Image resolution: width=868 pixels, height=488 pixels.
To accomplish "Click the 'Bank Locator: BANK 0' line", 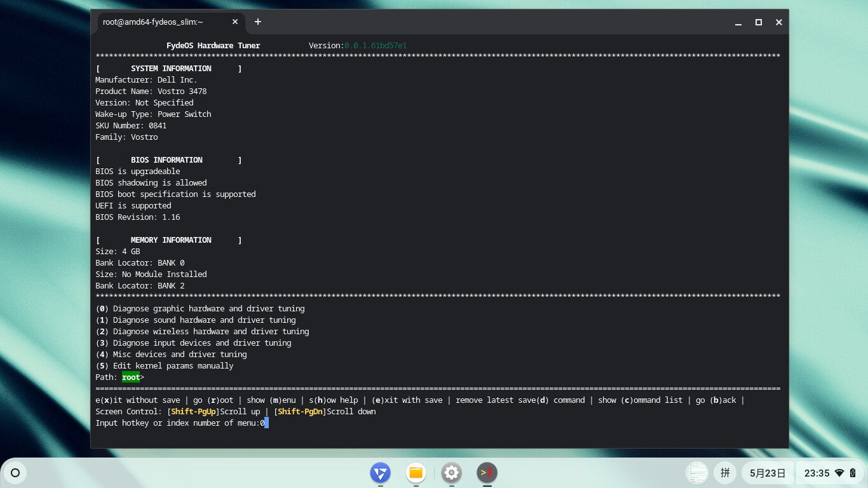I will pyautogui.click(x=140, y=263).
